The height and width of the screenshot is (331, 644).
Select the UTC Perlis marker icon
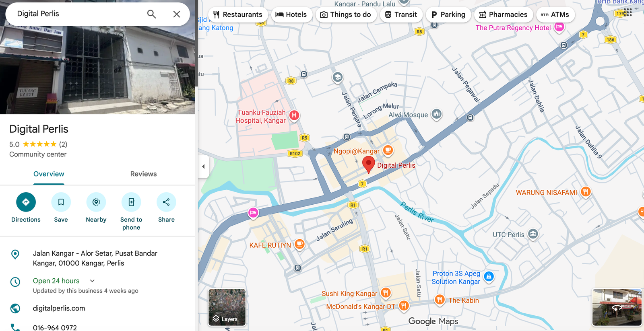(x=533, y=234)
